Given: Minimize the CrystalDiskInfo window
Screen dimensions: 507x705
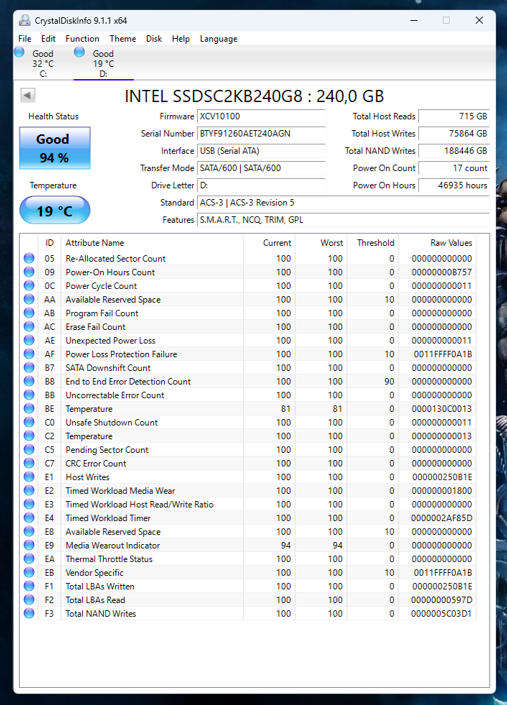Looking at the screenshot, I should click(x=414, y=20).
